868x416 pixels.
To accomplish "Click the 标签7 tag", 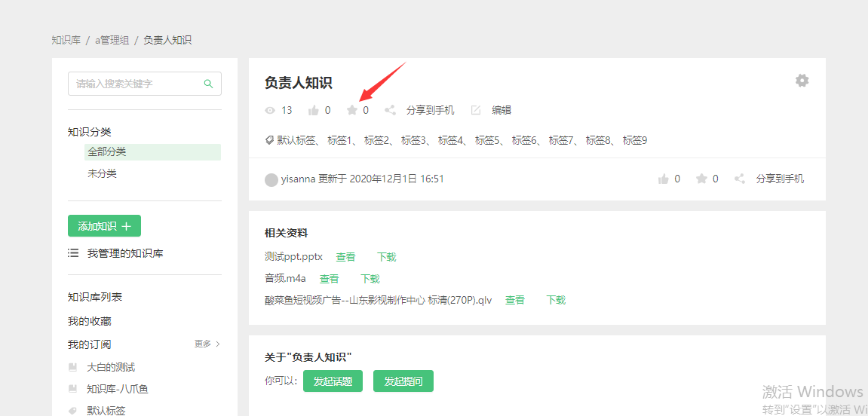I will tap(561, 140).
